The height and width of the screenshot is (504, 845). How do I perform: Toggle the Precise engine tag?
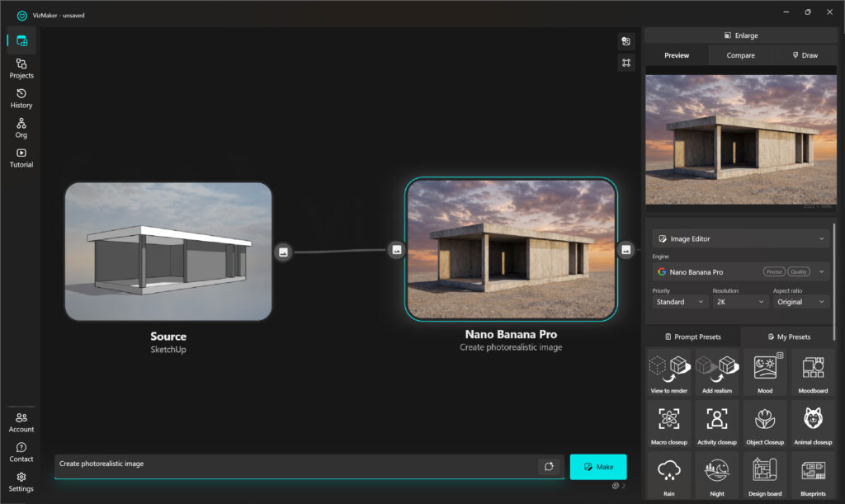[x=774, y=272]
